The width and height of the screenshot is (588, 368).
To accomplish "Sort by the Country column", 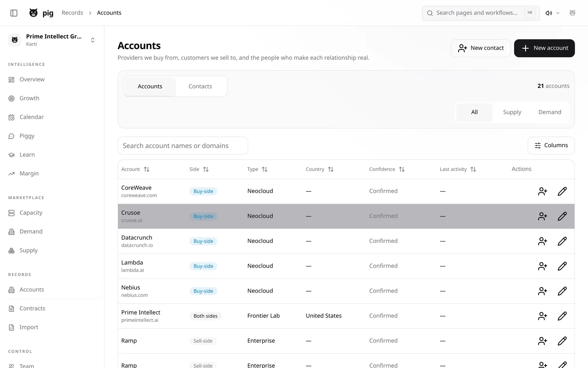I will (320, 169).
